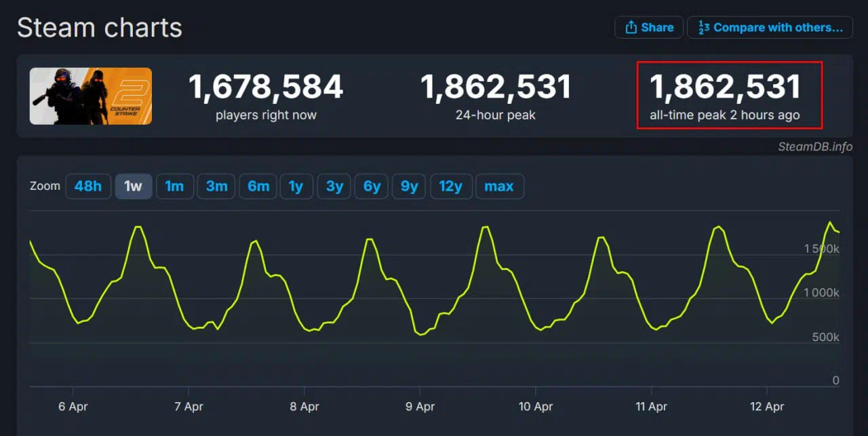The height and width of the screenshot is (436, 868).
Task: Click the all-time peak 2 hours ago text
Action: (x=725, y=115)
